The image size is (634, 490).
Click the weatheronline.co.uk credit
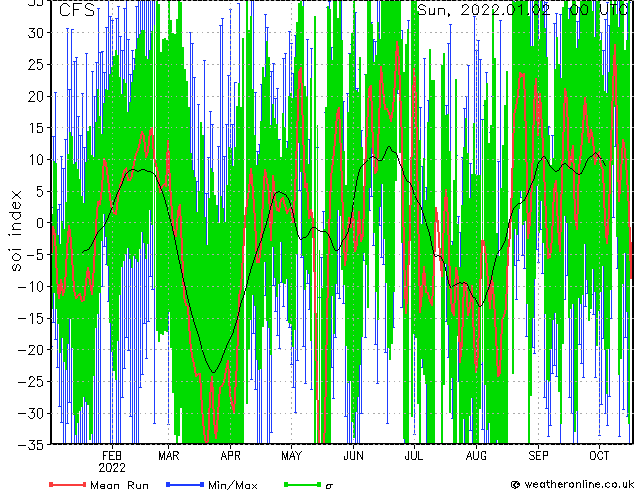(x=572, y=484)
